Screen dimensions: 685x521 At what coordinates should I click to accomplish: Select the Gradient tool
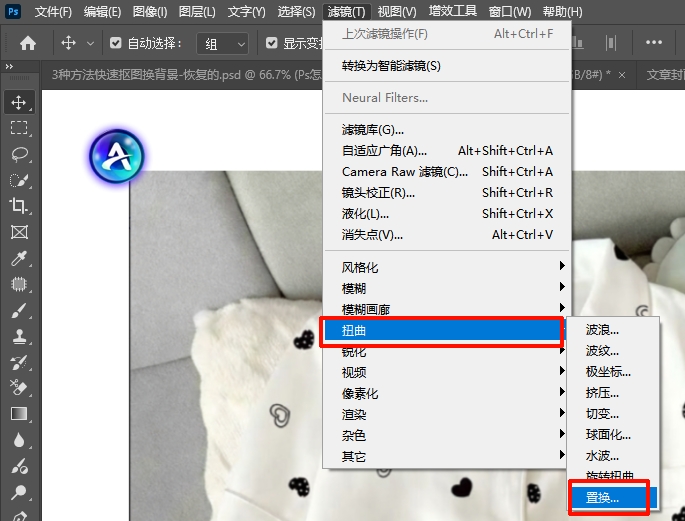coord(18,413)
